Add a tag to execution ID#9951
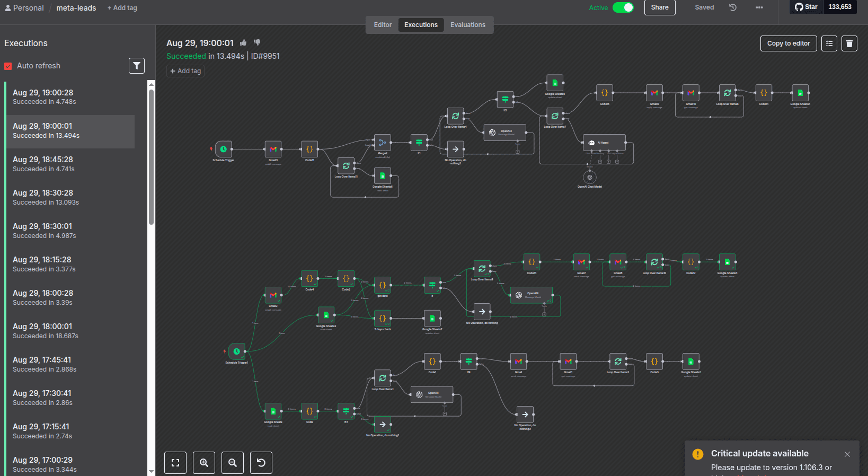Screen dimensions: 868x476 coord(185,71)
